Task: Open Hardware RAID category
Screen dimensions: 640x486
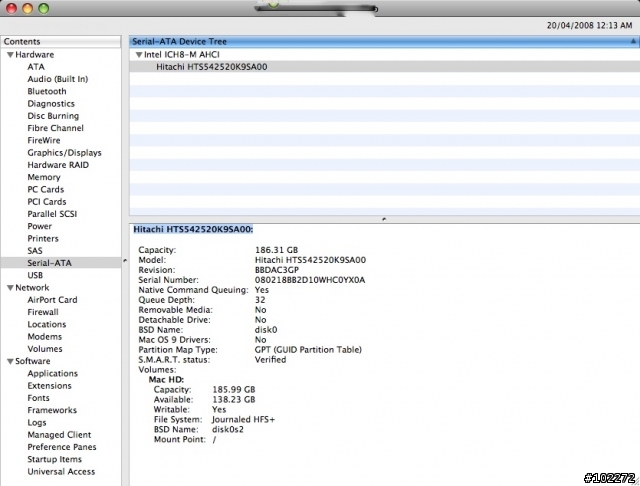Action: pyautogui.click(x=58, y=165)
